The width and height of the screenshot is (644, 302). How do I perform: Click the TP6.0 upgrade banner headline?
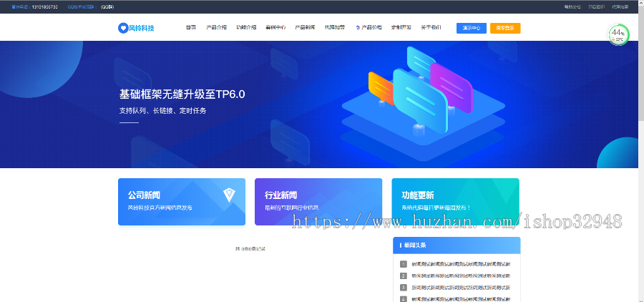pyautogui.click(x=182, y=94)
